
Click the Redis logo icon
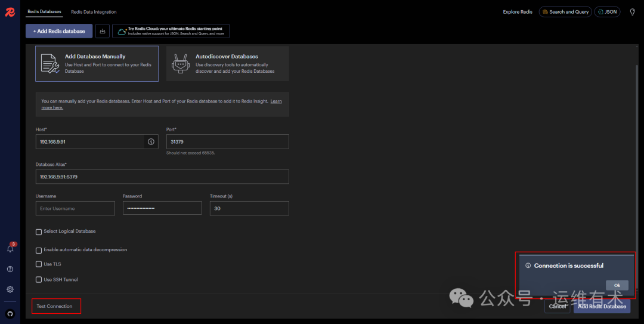pos(10,12)
